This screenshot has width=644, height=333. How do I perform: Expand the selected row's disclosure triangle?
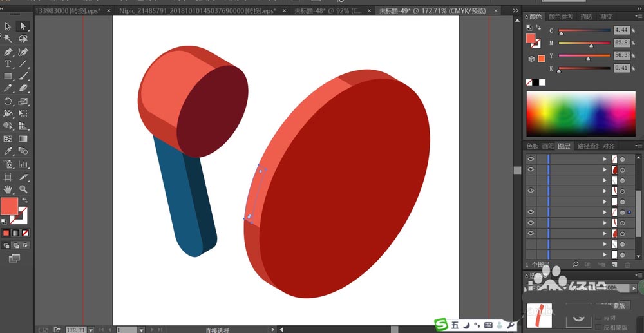click(x=605, y=213)
